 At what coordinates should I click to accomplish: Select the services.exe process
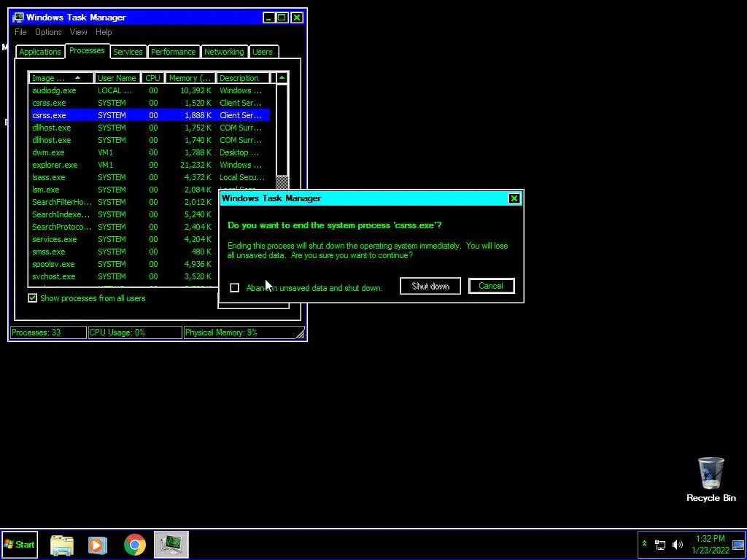pyautogui.click(x=124, y=239)
